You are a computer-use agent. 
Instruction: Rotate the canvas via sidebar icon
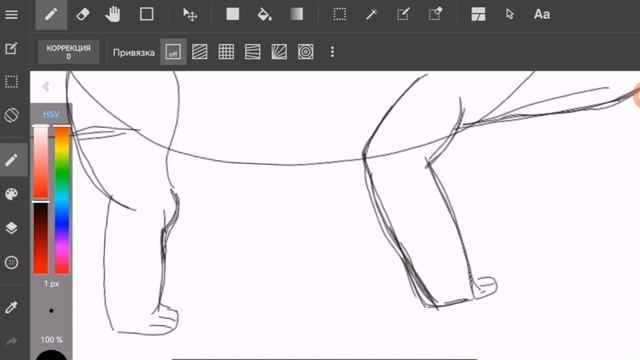11,115
